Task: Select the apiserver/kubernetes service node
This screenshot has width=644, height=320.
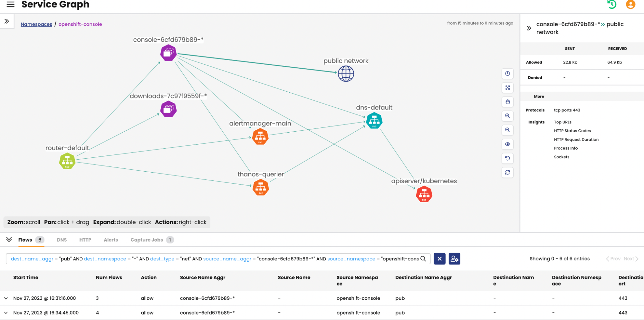Action: (424, 194)
